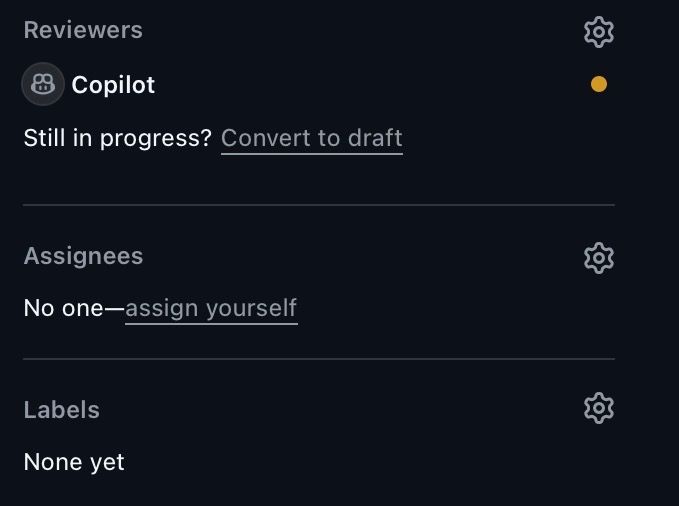Expand the Assignees section heading
The image size is (679, 506).
[83, 256]
